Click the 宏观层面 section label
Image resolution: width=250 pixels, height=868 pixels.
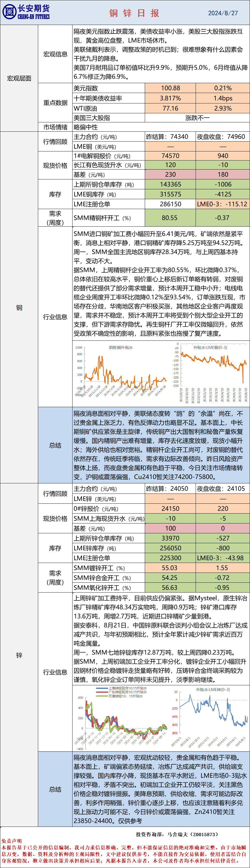tap(19, 78)
